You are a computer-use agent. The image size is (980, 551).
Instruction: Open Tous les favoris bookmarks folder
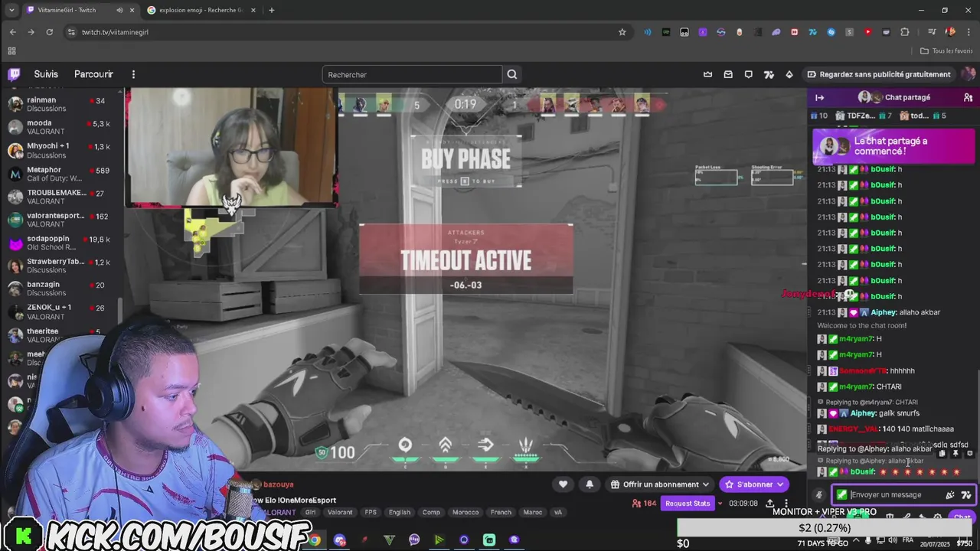pyautogui.click(x=946, y=51)
